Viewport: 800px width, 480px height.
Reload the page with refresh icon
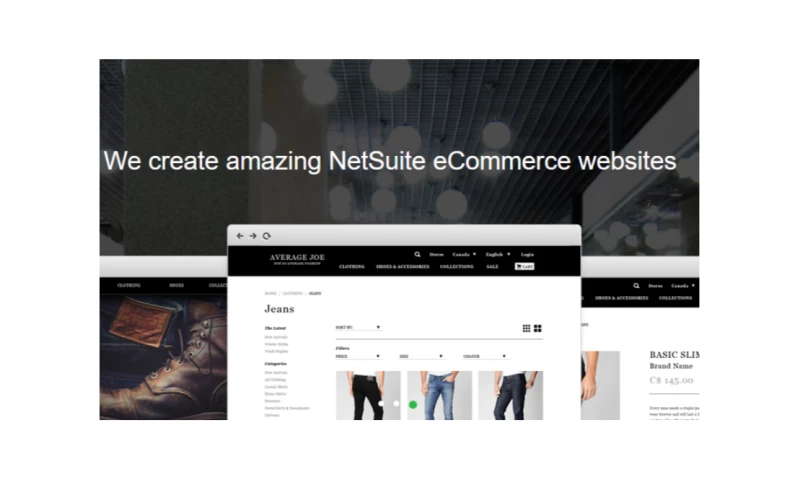266,236
